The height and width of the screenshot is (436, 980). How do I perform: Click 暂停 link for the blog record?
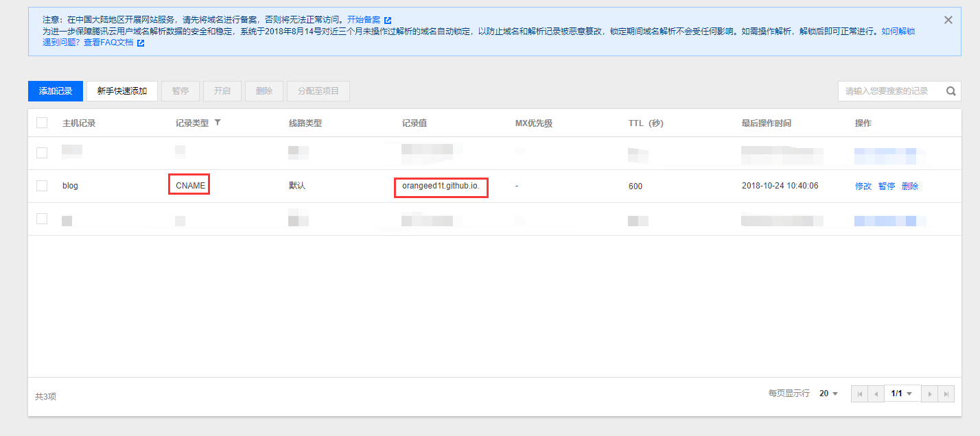[887, 186]
